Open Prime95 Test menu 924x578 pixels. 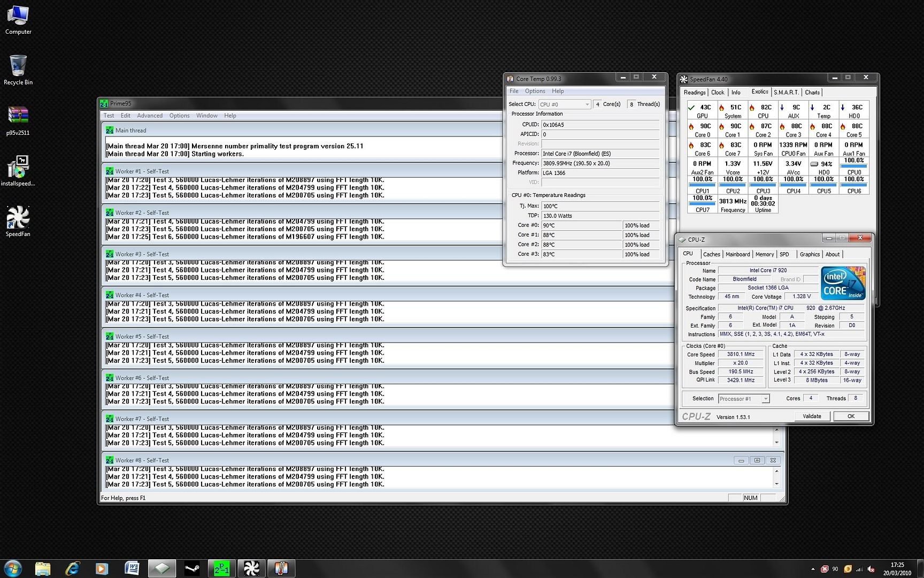(x=109, y=116)
